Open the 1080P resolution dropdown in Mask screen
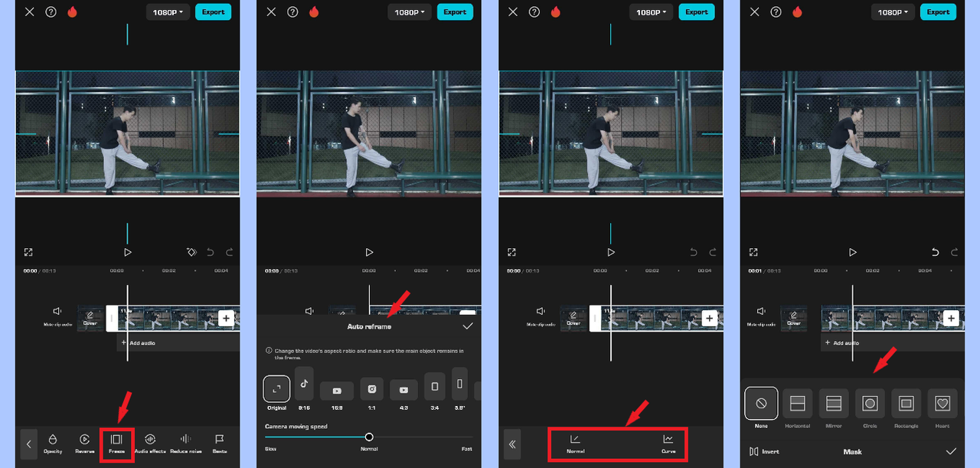Image resolution: width=980 pixels, height=468 pixels. pyautogui.click(x=893, y=12)
